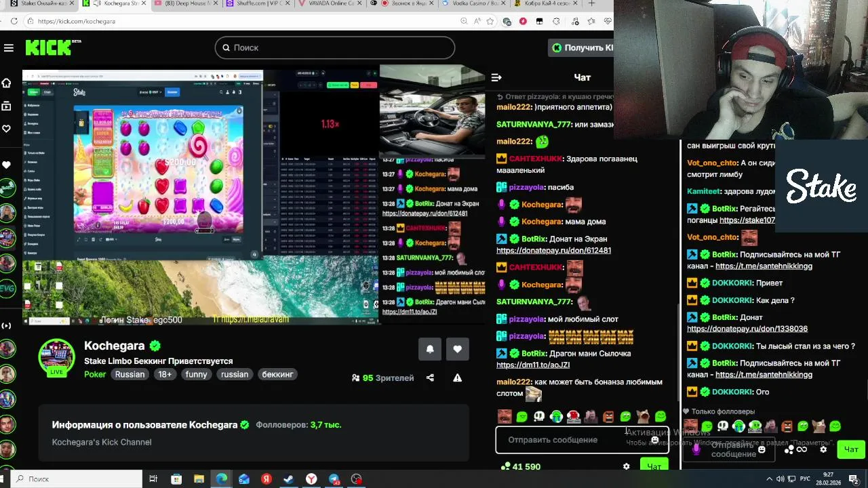Click the green Чат button in the overlay chat

click(x=851, y=449)
